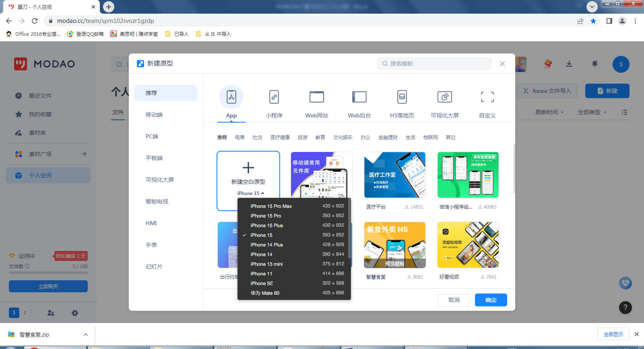Select the App device type icon
Viewport: 644px width, 349px height.
coord(231,97)
